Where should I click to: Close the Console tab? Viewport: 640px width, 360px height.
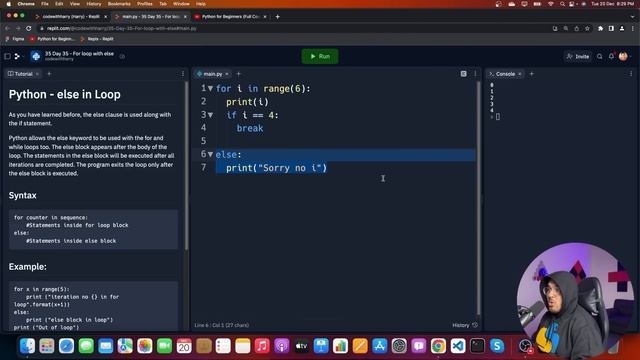click(x=520, y=74)
